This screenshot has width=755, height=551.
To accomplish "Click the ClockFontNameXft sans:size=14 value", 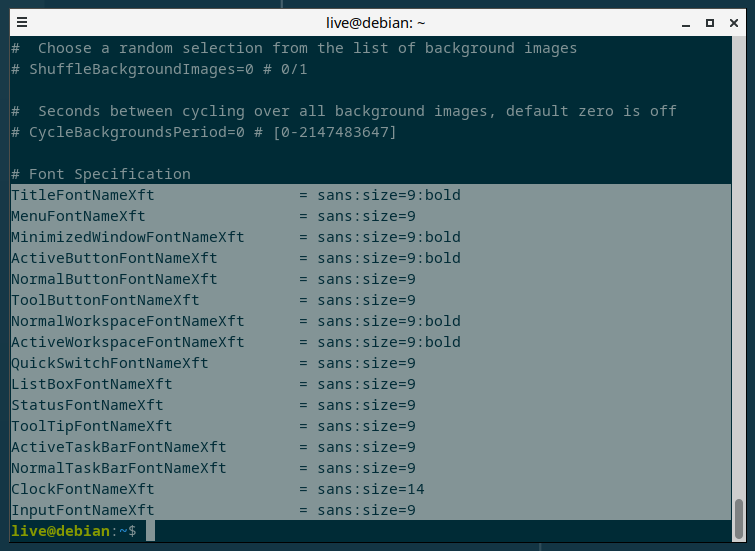I will (x=371, y=489).
